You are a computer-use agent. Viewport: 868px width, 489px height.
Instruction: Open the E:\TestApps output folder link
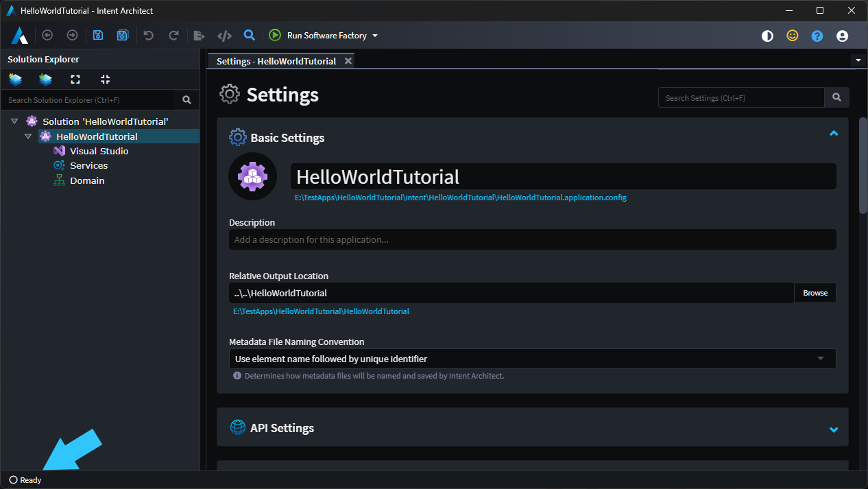[321, 311]
